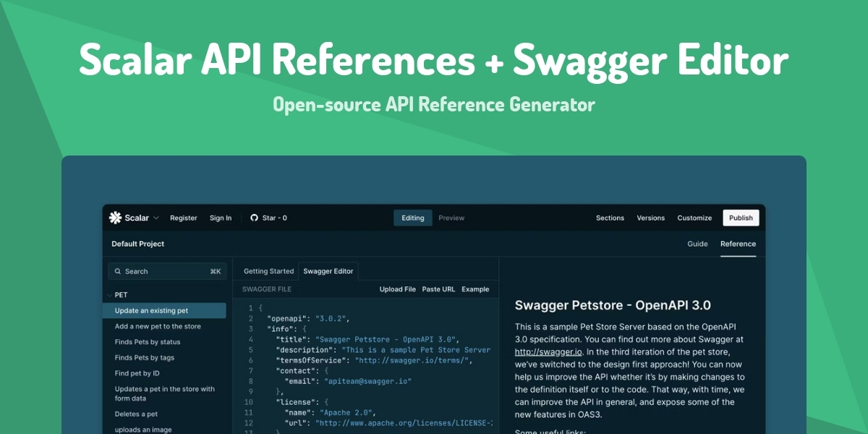Open the Versions menu

point(650,218)
